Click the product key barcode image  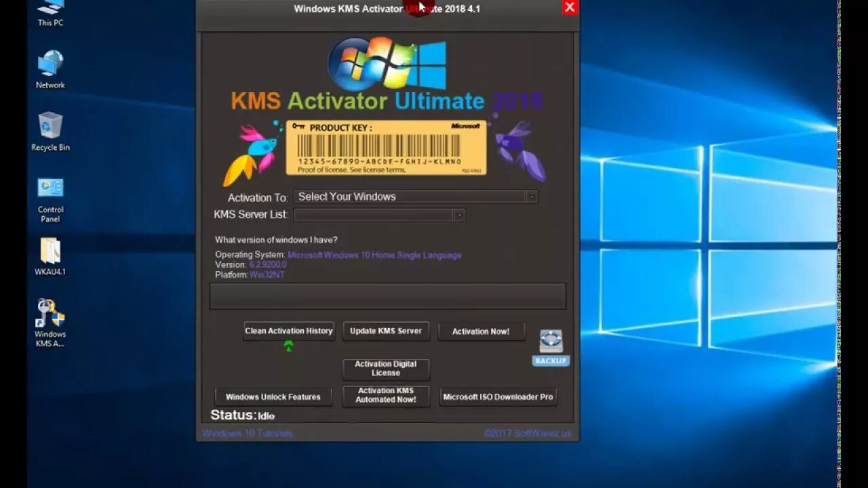click(x=386, y=148)
